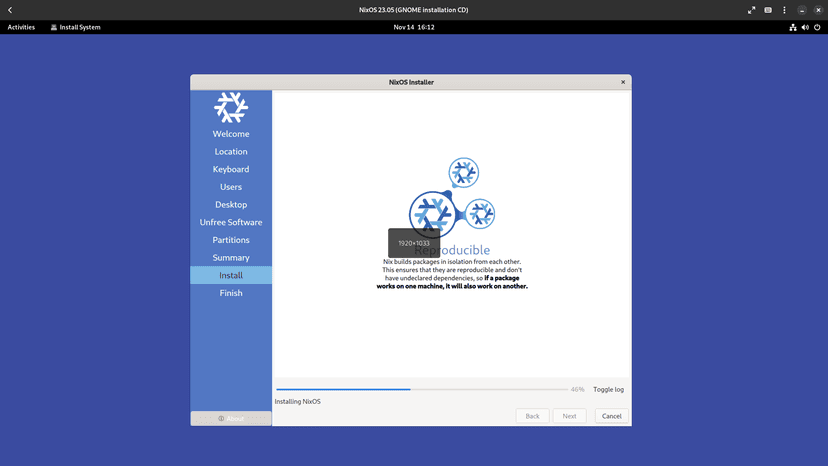Image resolution: width=828 pixels, height=466 pixels.
Task: Click the About button in sidebar
Action: click(x=231, y=418)
